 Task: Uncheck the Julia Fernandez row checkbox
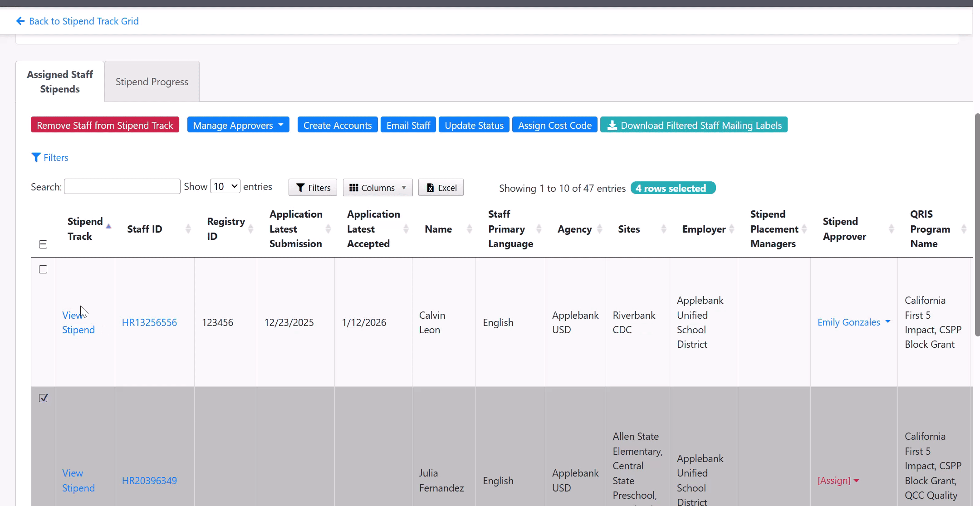tap(43, 398)
